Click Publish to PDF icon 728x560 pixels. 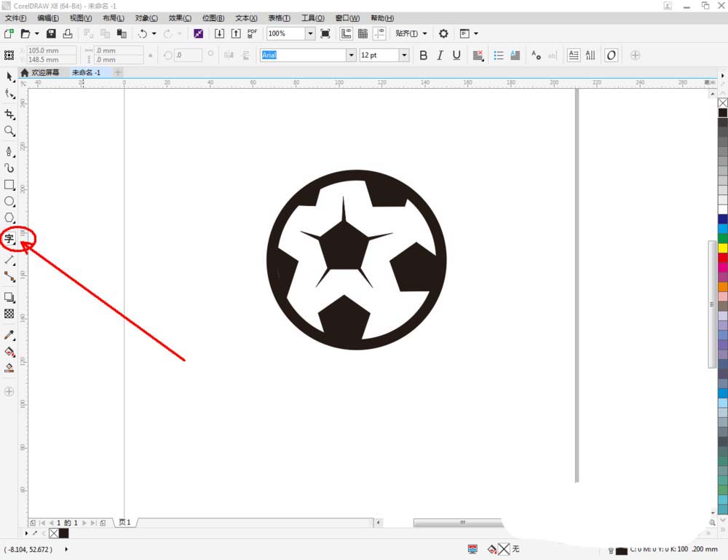coord(252,33)
